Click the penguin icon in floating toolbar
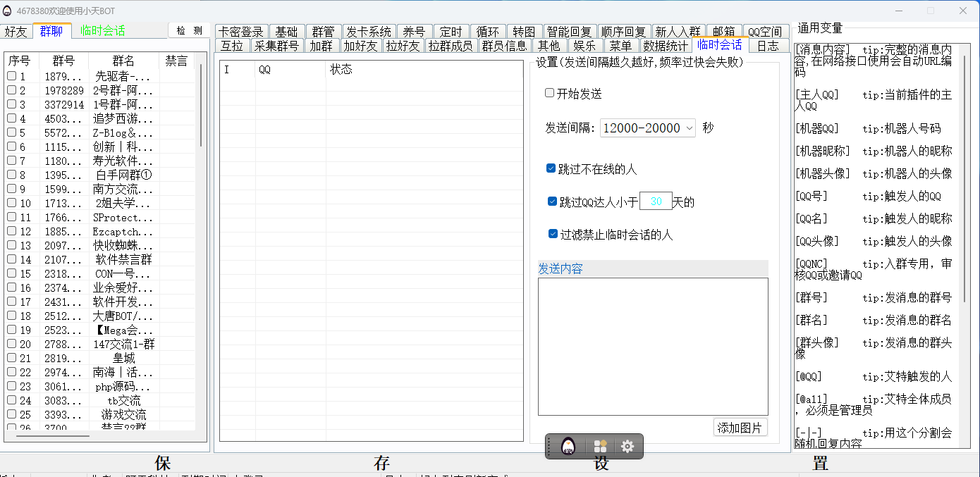 tap(568, 446)
